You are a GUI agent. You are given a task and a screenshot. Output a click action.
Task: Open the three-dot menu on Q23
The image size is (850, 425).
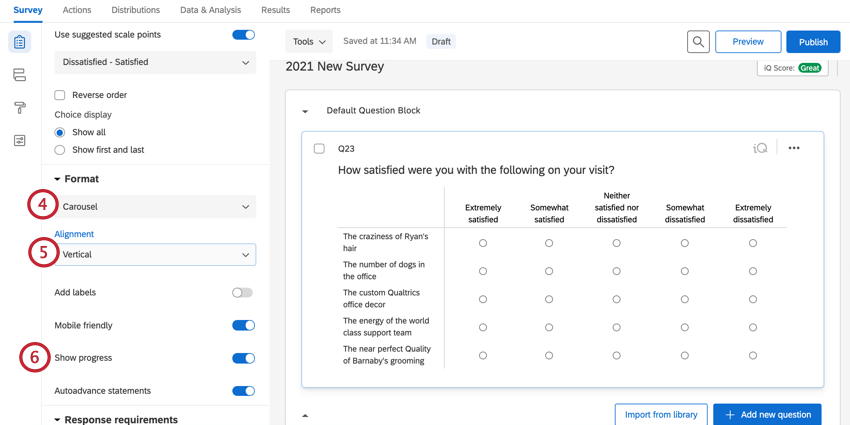click(794, 148)
